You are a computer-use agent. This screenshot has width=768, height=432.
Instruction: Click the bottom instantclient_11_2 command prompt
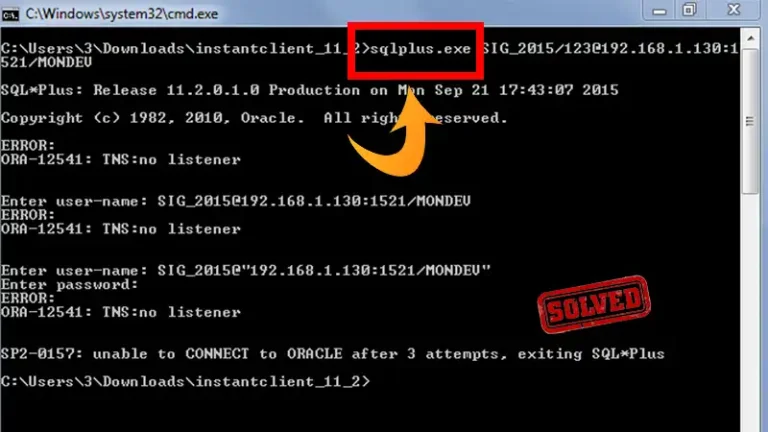point(185,382)
